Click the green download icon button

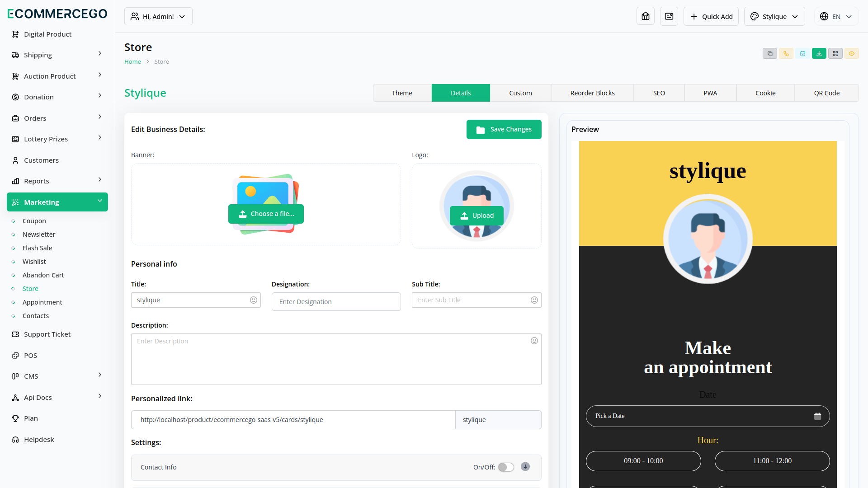[x=819, y=54]
